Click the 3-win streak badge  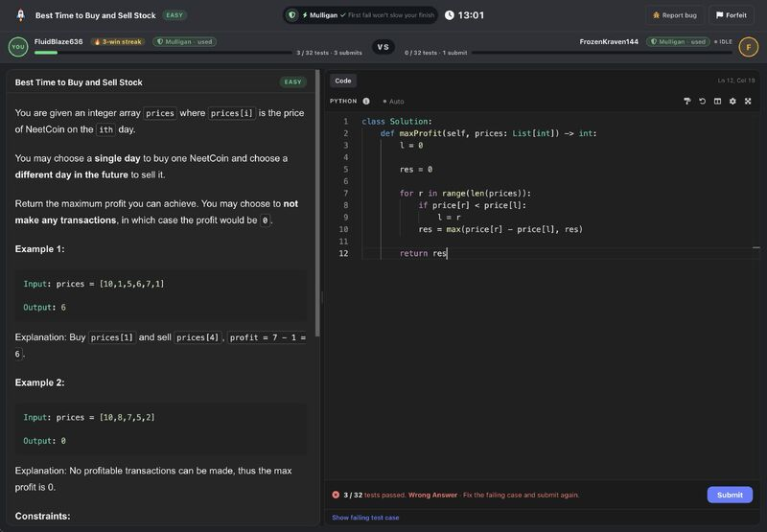coord(118,41)
